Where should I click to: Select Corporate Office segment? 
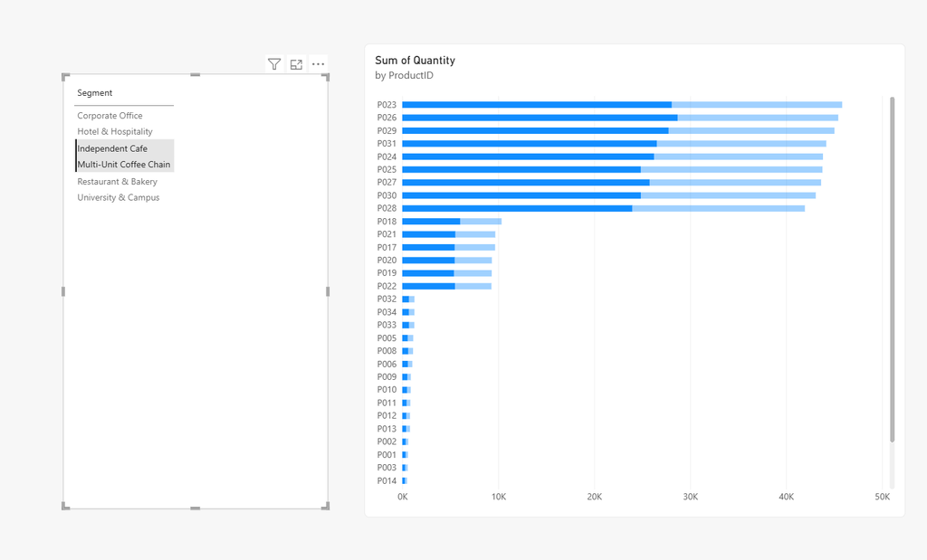[110, 116]
